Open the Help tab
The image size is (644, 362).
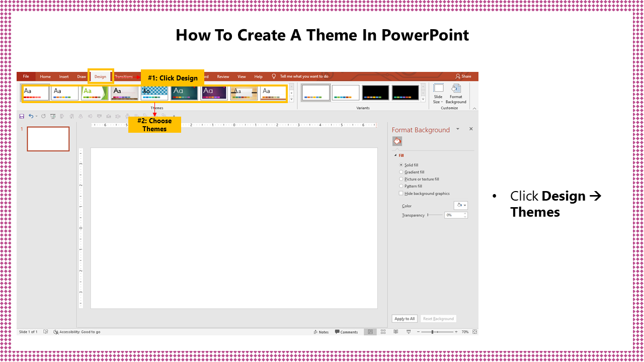258,76
